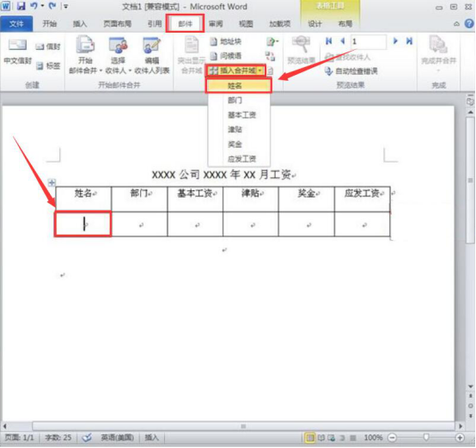Click the Save icon in quick access toolbar

[x=21, y=6]
